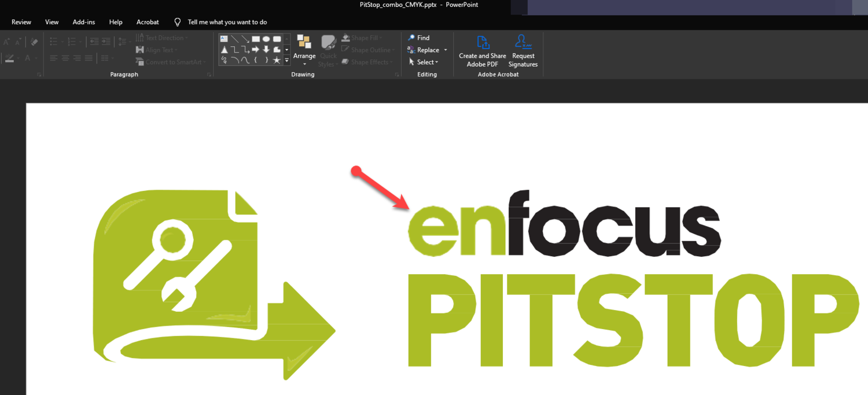Select the Rectangle shape
This screenshot has width=868, height=395.
256,39
